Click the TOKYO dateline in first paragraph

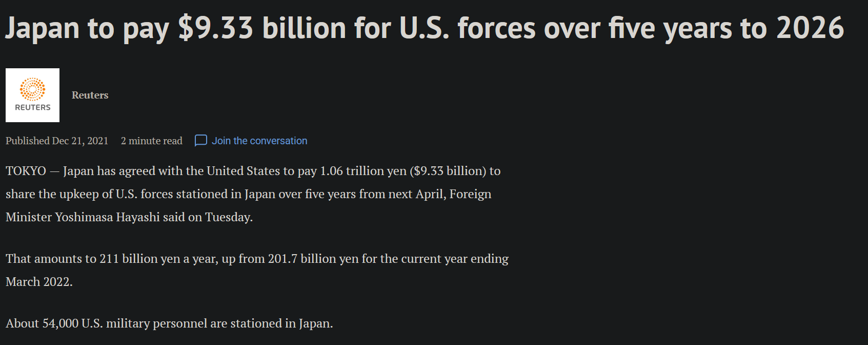[26, 171]
